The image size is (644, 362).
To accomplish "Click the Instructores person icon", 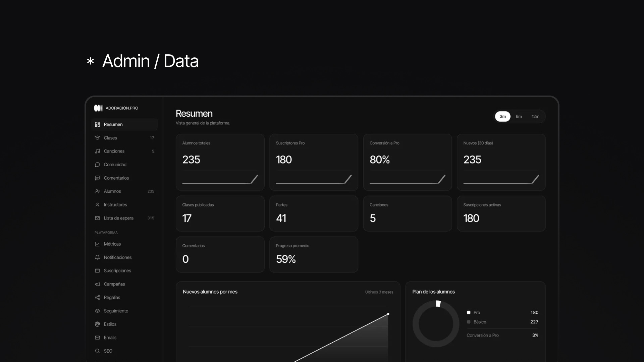I will [97, 205].
